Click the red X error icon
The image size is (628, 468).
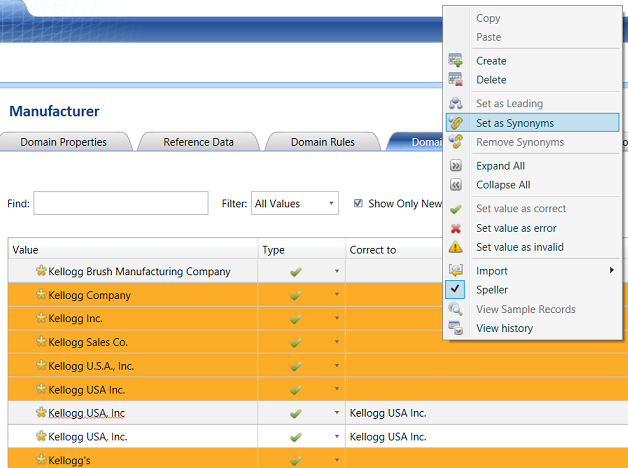(456, 228)
